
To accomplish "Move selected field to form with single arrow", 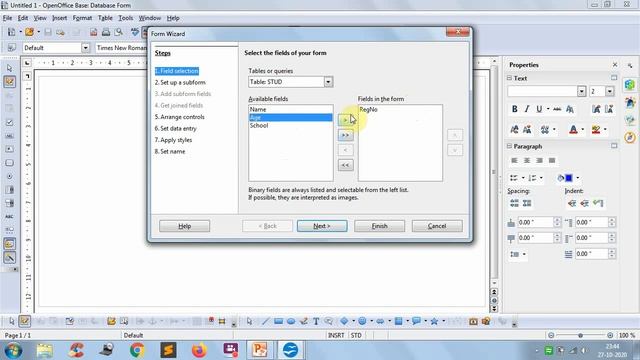I will 345,120.
